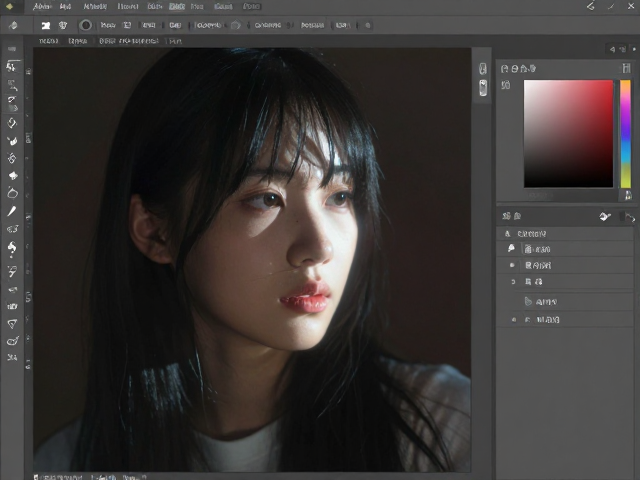Click the pentagon-shaped icon in options bar
The width and height of the screenshot is (640, 480).
[x=236, y=25]
